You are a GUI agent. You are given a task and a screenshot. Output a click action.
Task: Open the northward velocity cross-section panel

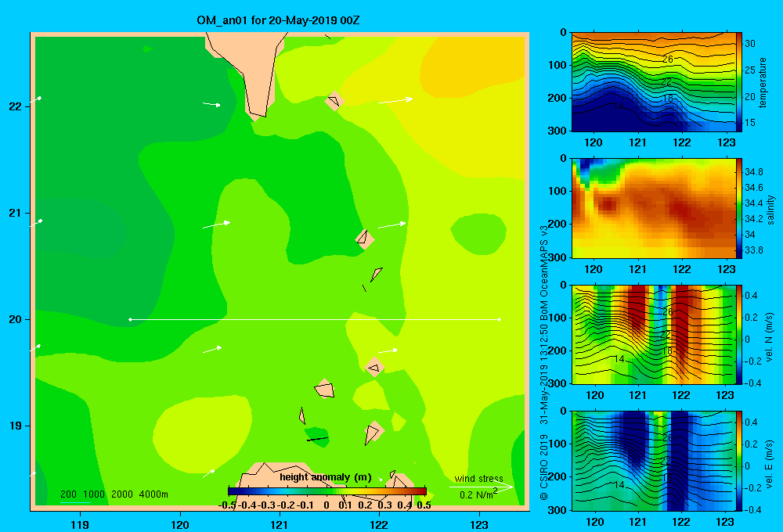(x=653, y=334)
